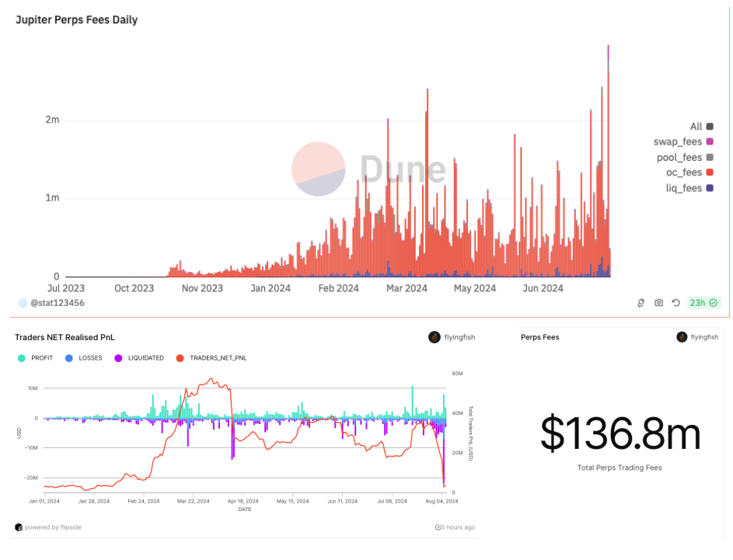733x560 pixels.
Task: Toggle the All legend entry
Action: click(709, 127)
